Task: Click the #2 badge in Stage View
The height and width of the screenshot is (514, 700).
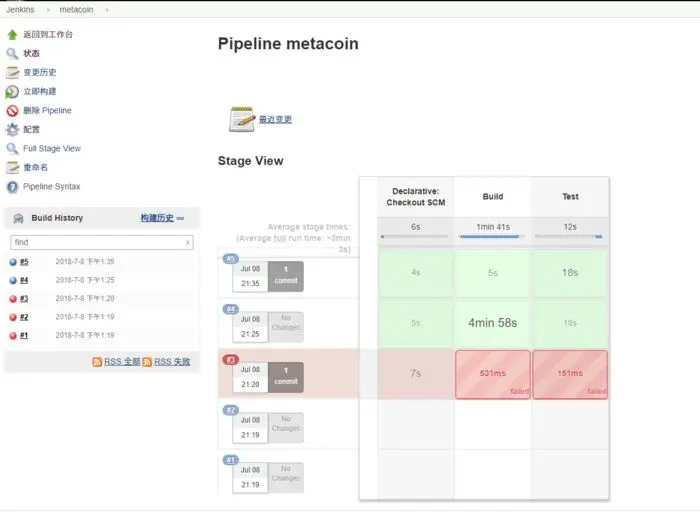Action: [x=230, y=410]
